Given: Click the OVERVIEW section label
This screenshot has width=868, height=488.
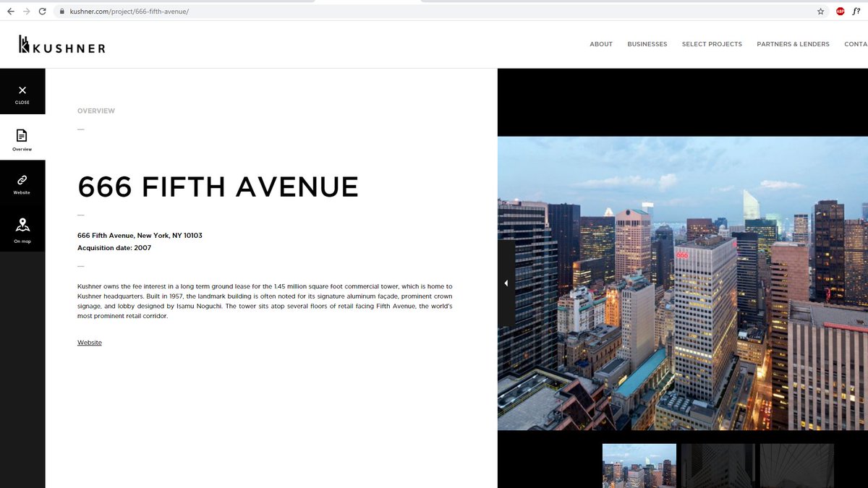Looking at the screenshot, I should [x=96, y=111].
